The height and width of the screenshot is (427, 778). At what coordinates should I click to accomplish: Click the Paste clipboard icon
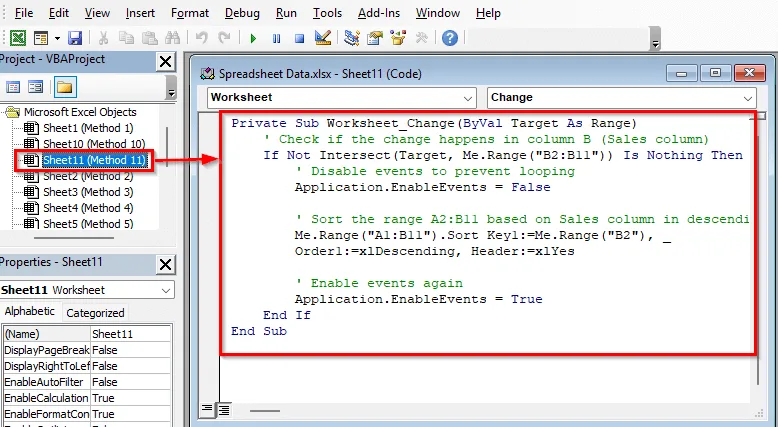[x=149, y=38]
